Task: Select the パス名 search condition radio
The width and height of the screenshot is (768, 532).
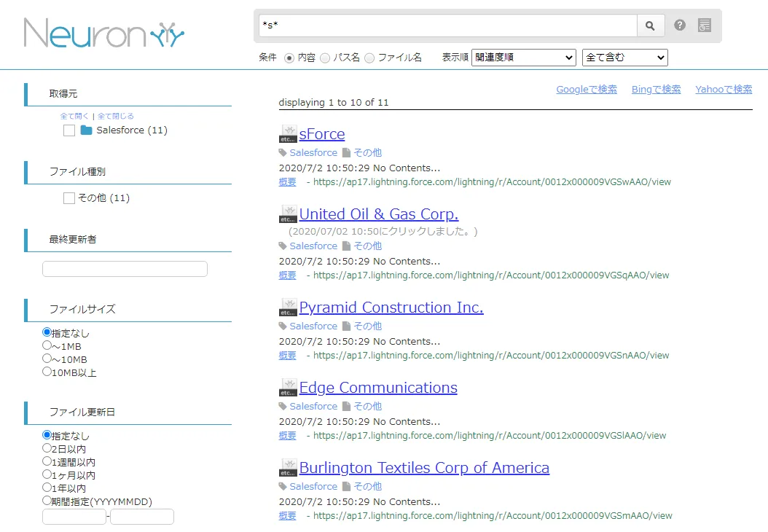Action: pos(325,58)
